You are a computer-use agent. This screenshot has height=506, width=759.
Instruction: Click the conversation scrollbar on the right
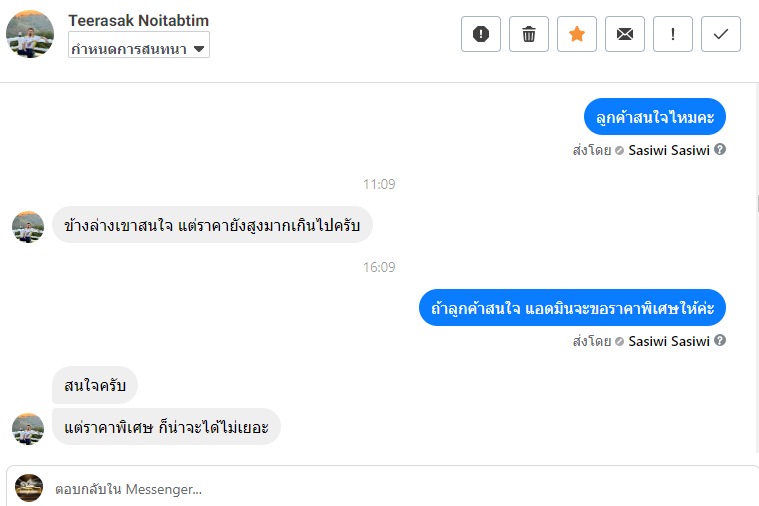(x=755, y=200)
